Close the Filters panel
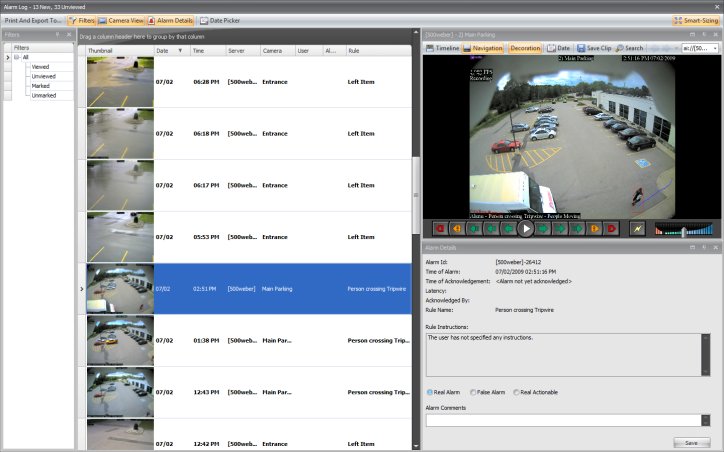 69,35
